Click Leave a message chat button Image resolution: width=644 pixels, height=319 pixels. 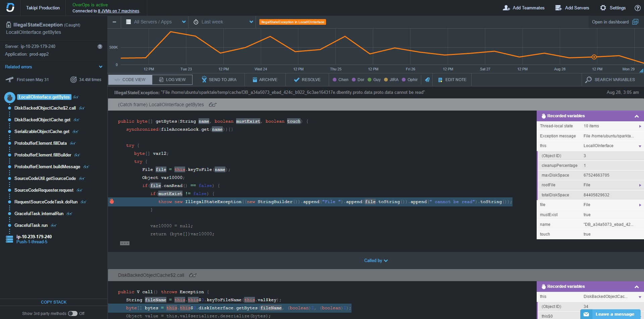pyautogui.click(x=610, y=314)
